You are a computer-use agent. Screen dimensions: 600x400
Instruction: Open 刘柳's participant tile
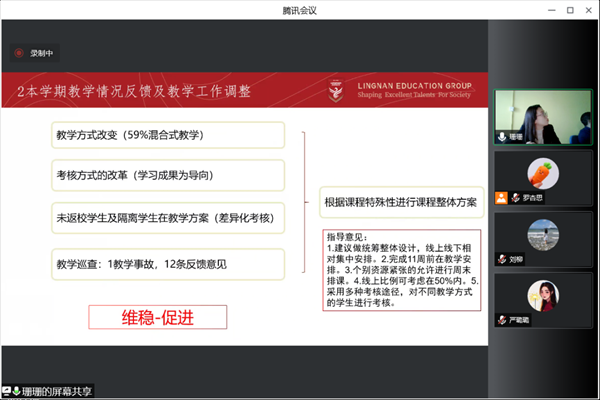pos(543,240)
